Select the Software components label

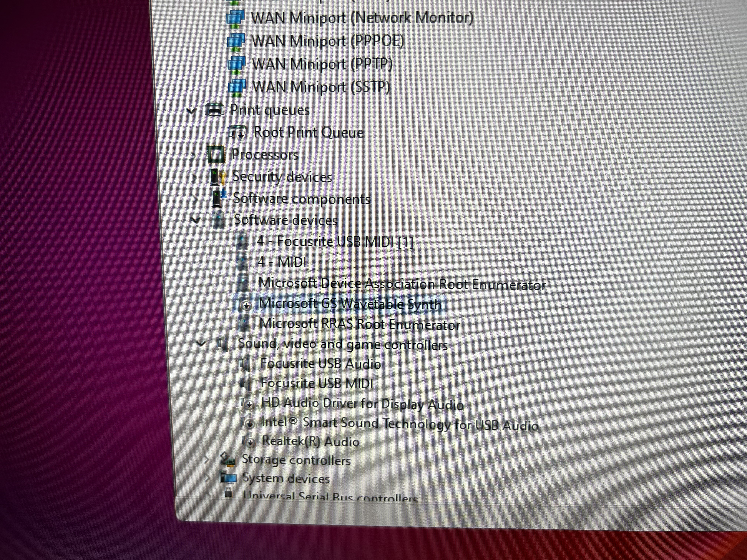point(302,199)
